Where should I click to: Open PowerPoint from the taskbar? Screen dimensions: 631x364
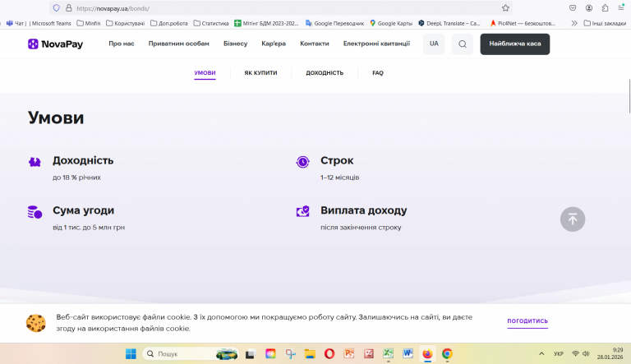coord(349,354)
